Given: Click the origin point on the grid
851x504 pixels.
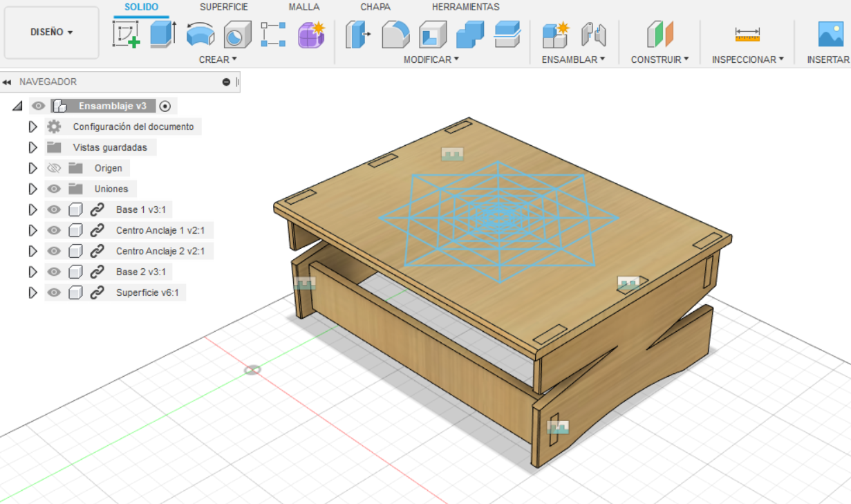Looking at the screenshot, I should click(x=252, y=370).
